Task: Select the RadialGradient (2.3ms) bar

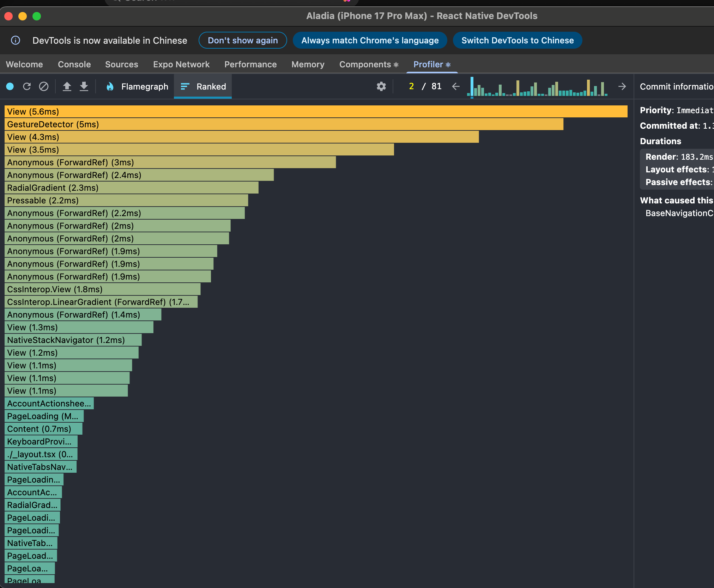Action: click(132, 188)
